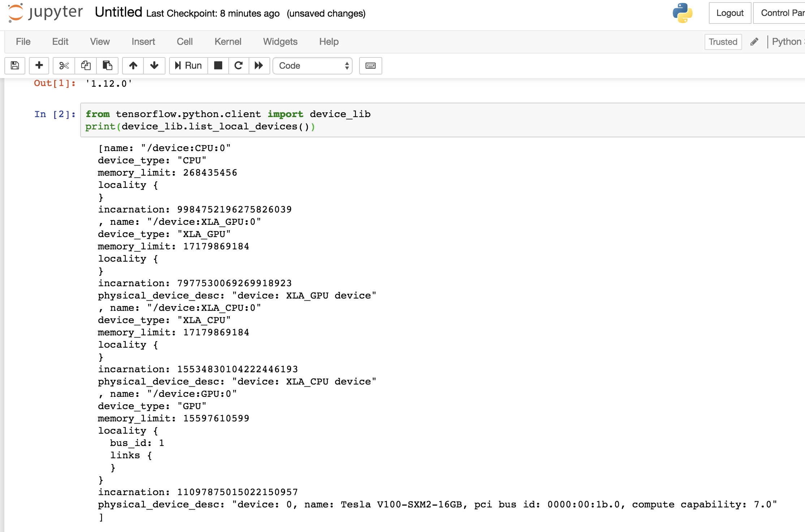This screenshot has height=532, width=805.
Task: Open the Cell menu
Action: 185,42
